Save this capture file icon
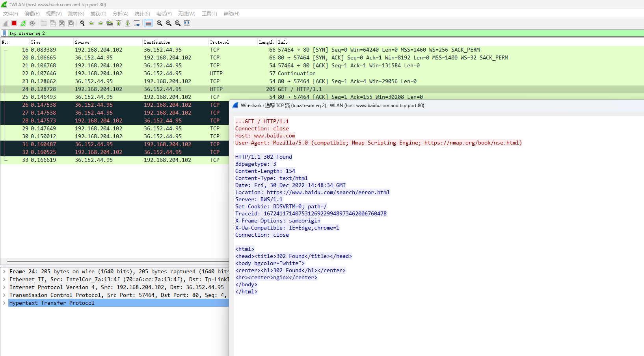The image size is (644, 356). point(53,23)
